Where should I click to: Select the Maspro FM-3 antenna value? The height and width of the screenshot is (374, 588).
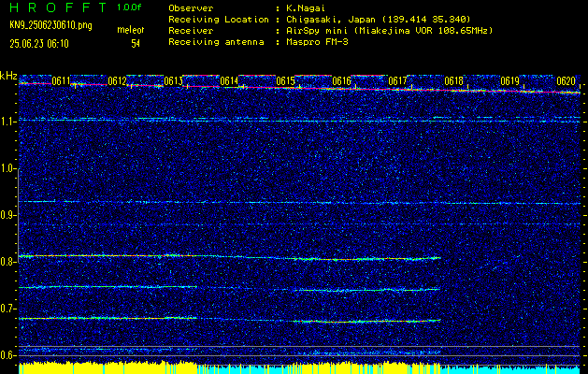point(317,42)
